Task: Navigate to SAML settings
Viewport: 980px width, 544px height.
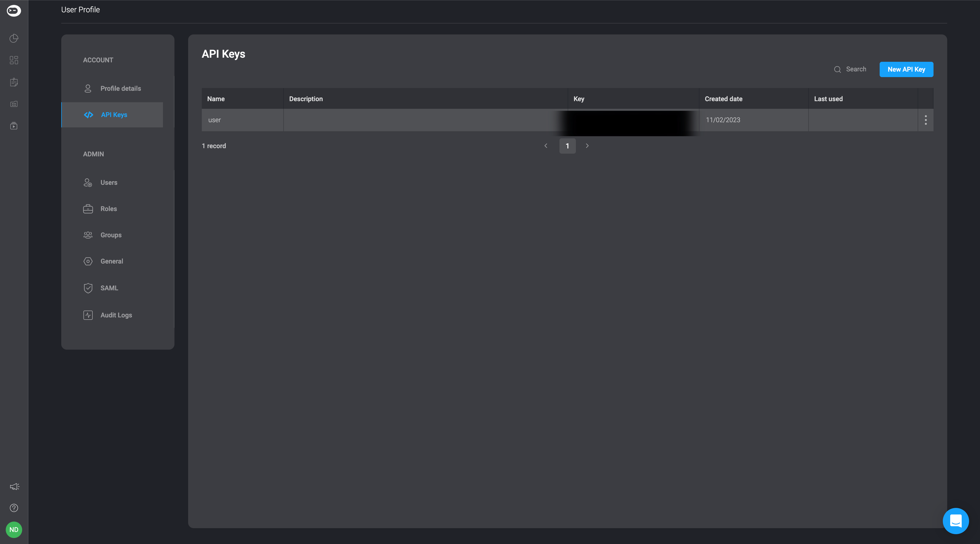Action: 109,288
